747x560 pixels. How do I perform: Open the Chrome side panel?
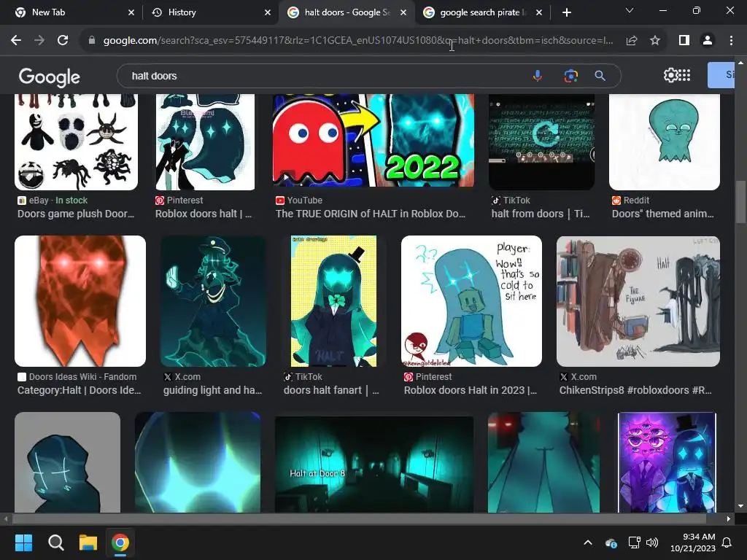pos(684,41)
